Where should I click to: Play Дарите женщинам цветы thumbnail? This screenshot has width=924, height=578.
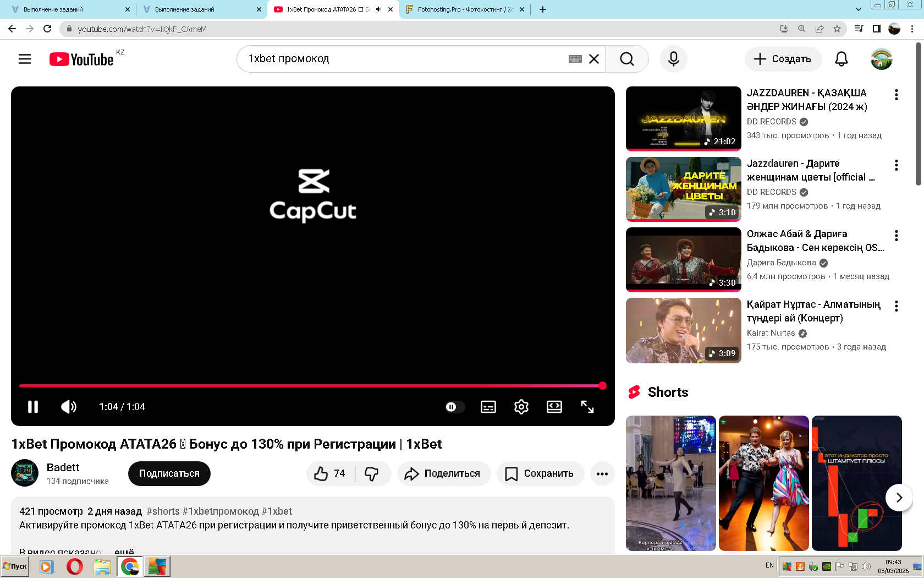click(x=684, y=189)
